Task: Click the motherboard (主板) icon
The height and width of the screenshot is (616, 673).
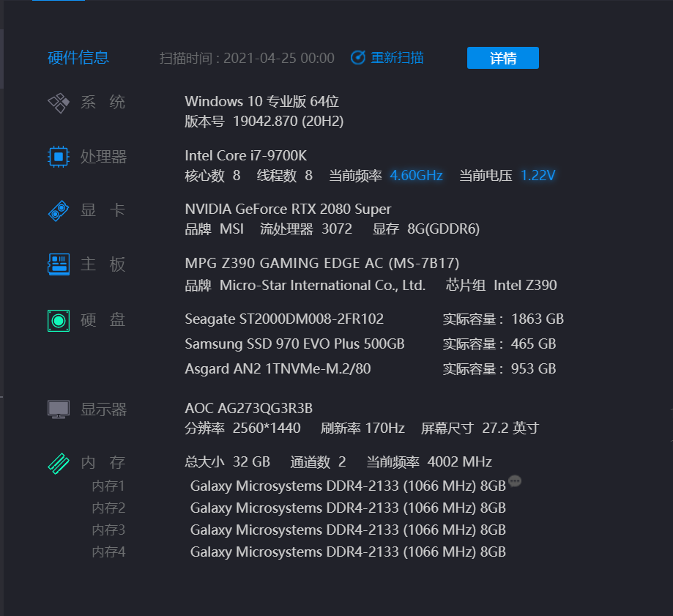Action: click(59, 264)
